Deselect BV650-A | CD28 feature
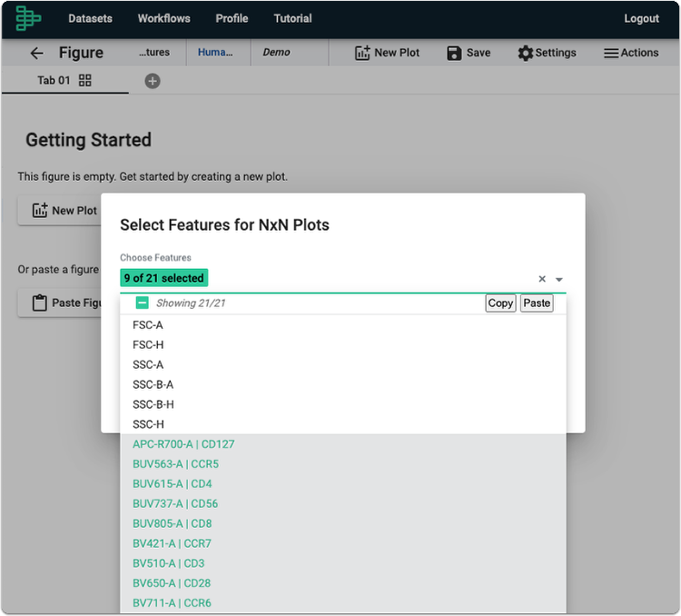Viewport: 681px width, 616px height. tap(343, 583)
